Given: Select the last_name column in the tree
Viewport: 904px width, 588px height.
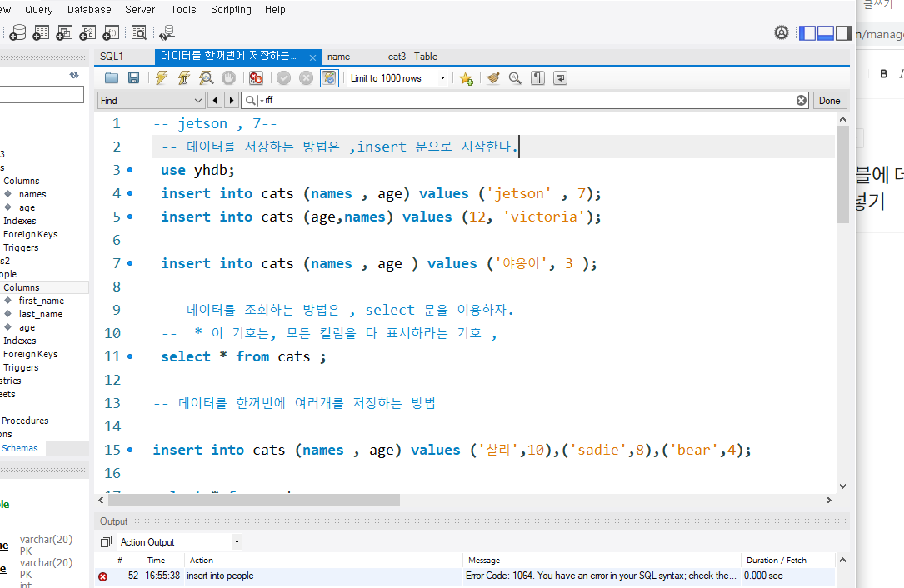Looking at the screenshot, I should pos(40,314).
